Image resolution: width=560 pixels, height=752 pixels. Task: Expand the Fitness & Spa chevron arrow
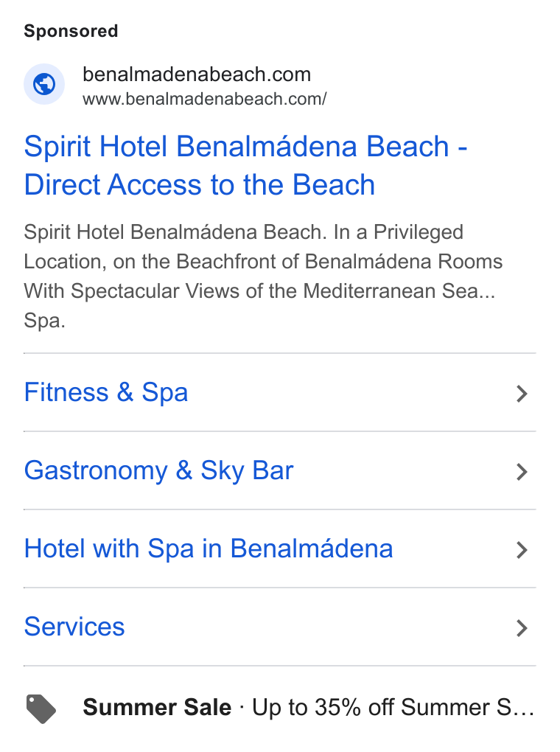pyautogui.click(x=522, y=394)
